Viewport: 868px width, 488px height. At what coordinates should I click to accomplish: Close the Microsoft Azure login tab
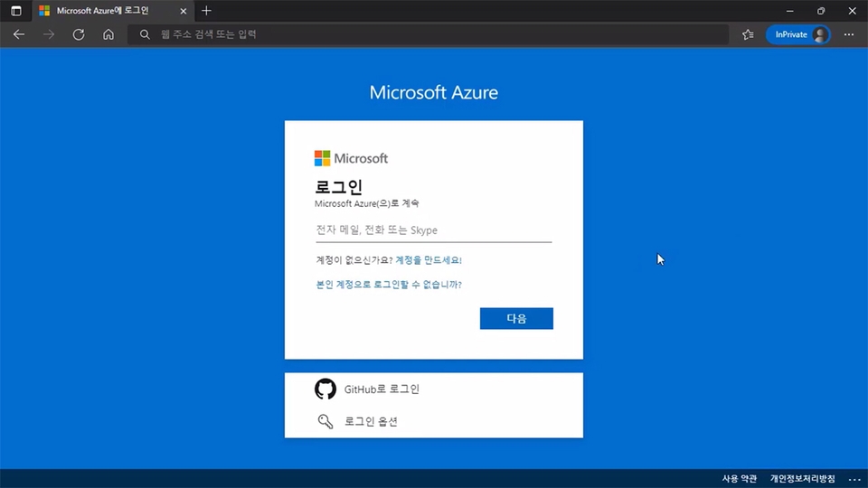point(184,11)
